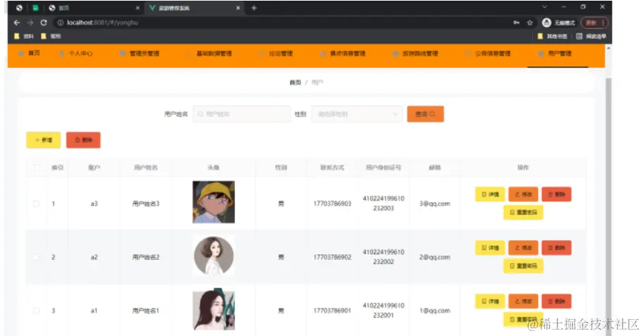644x336 pixels.
Task: Click the avatar thumbnail of 用户姓名3
Action: [213, 202]
